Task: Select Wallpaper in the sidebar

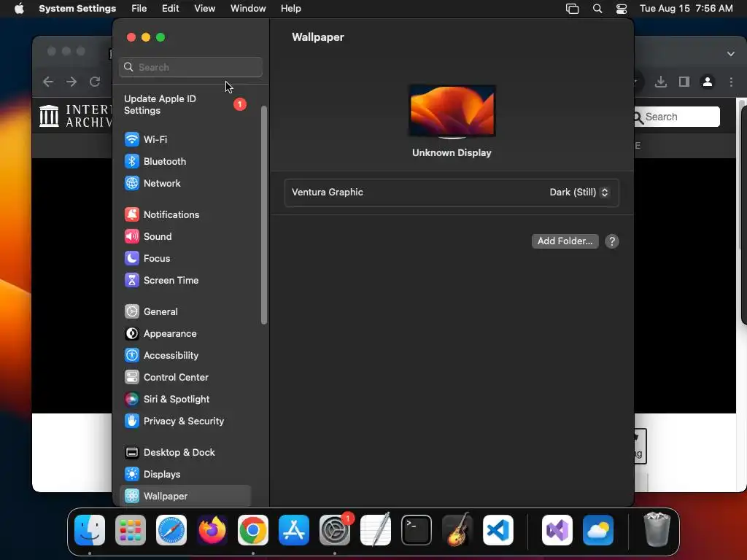Action: (x=185, y=496)
